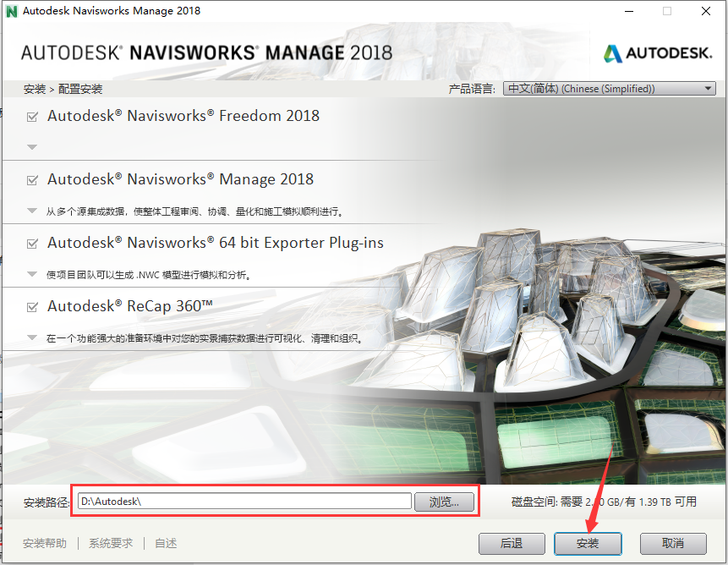The image size is (728, 565).
Task: Expand ReCap 360 configuration arrow
Action: pyautogui.click(x=32, y=337)
